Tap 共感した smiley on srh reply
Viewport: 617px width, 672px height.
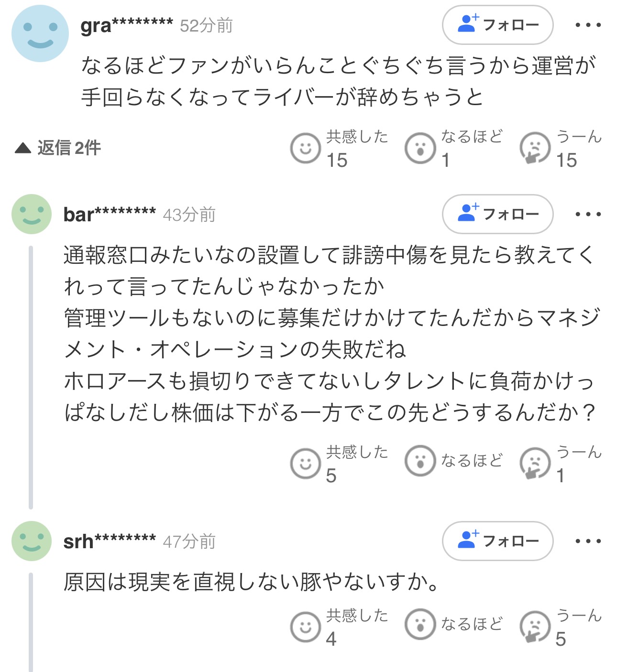click(305, 627)
